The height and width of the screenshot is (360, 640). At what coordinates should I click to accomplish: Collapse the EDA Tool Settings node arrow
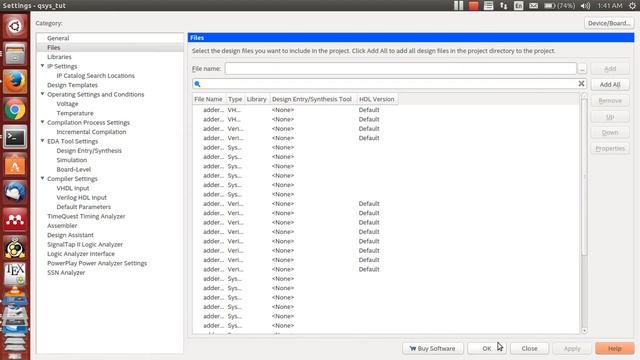click(42, 141)
